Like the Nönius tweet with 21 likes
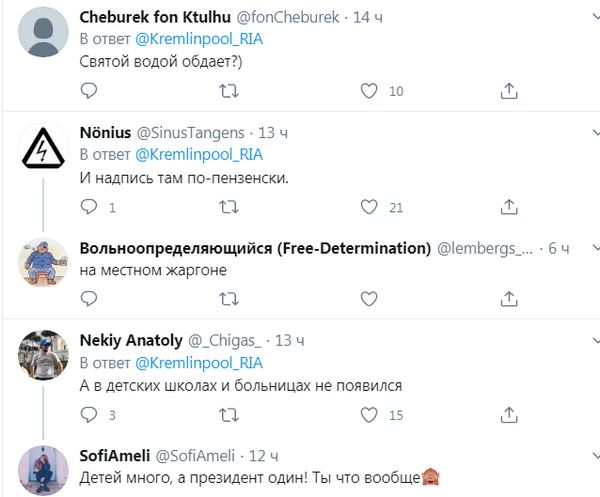600x497 pixels. point(369,207)
